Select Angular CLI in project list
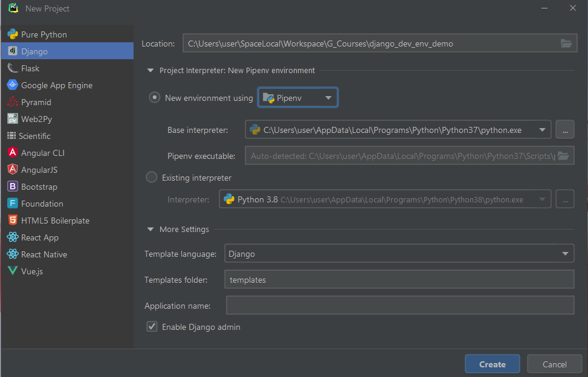The height and width of the screenshot is (377, 588). point(67,152)
